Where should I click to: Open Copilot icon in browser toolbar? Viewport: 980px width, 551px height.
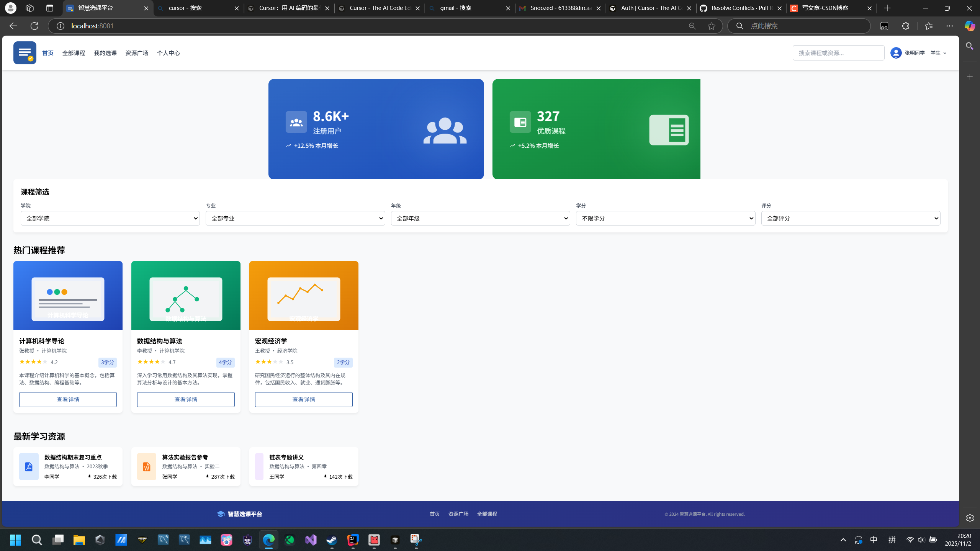pos(969,26)
